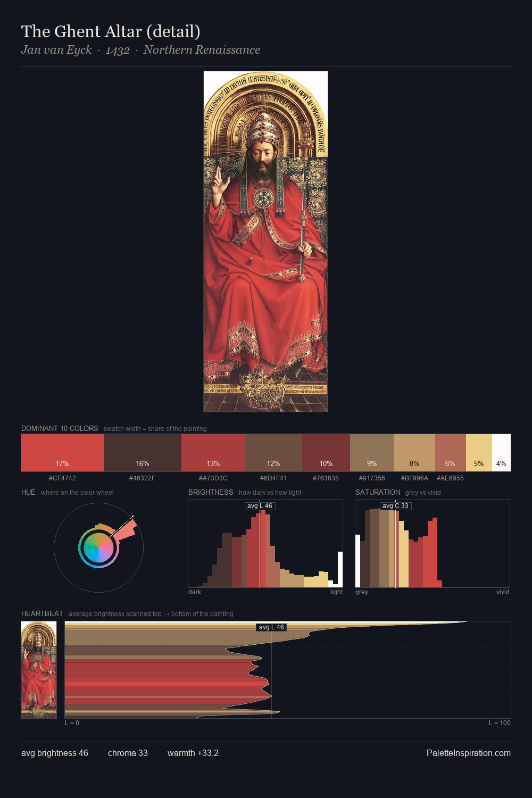Image resolution: width=532 pixels, height=798 pixels.
Task: Click 'chroma 33' in the footer
Action: 128,753
